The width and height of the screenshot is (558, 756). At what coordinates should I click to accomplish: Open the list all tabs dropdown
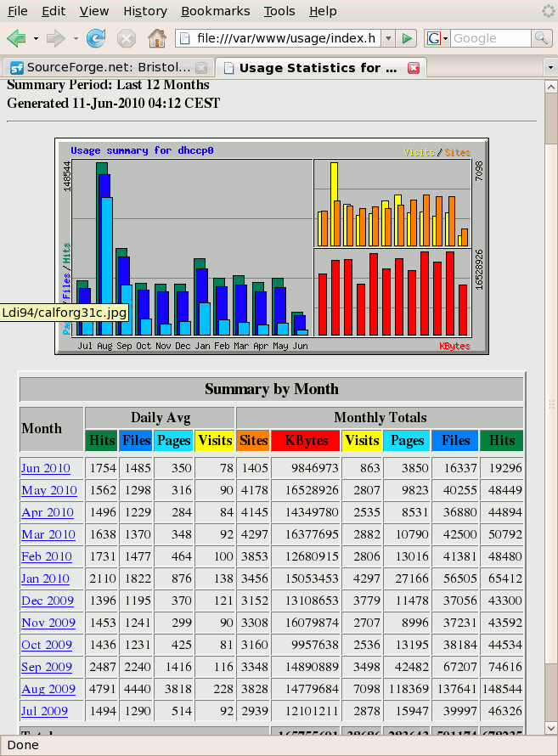point(550,68)
